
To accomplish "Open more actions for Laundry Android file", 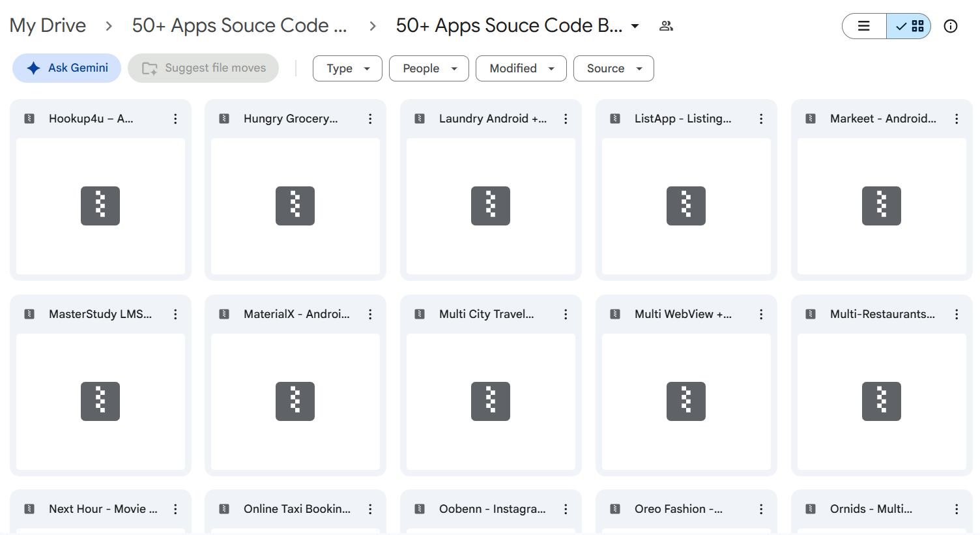I will (x=566, y=119).
